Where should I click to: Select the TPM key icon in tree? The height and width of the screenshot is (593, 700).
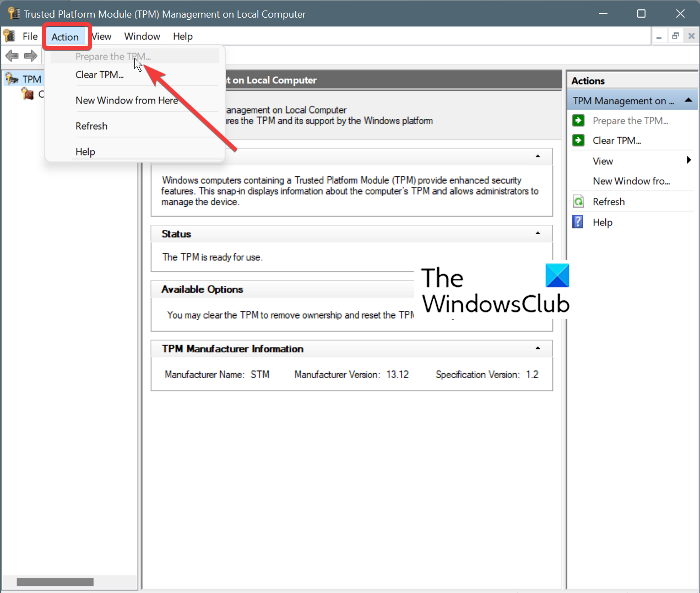click(12, 79)
